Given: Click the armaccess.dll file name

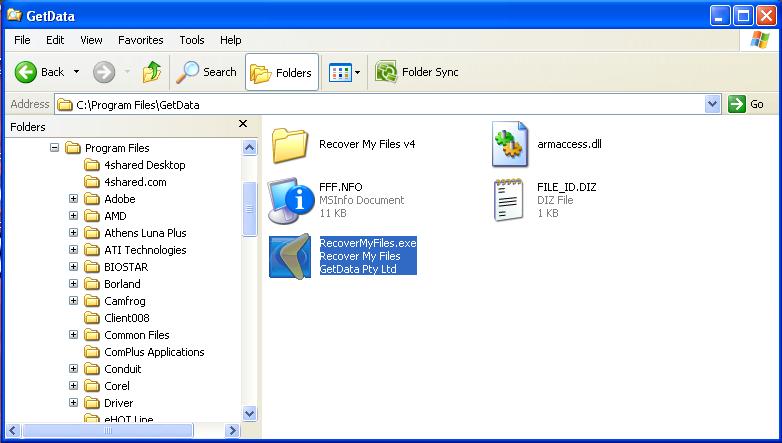Looking at the screenshot, I should [x=569, y=144].
